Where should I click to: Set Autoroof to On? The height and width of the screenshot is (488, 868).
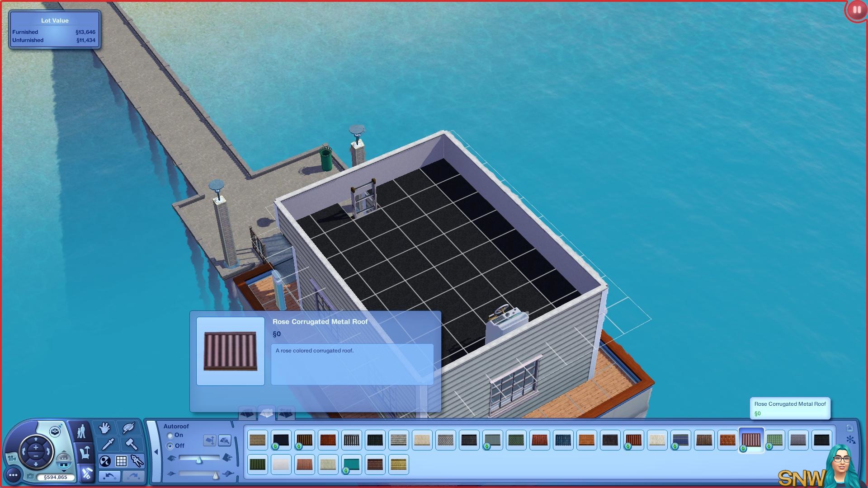170,436
